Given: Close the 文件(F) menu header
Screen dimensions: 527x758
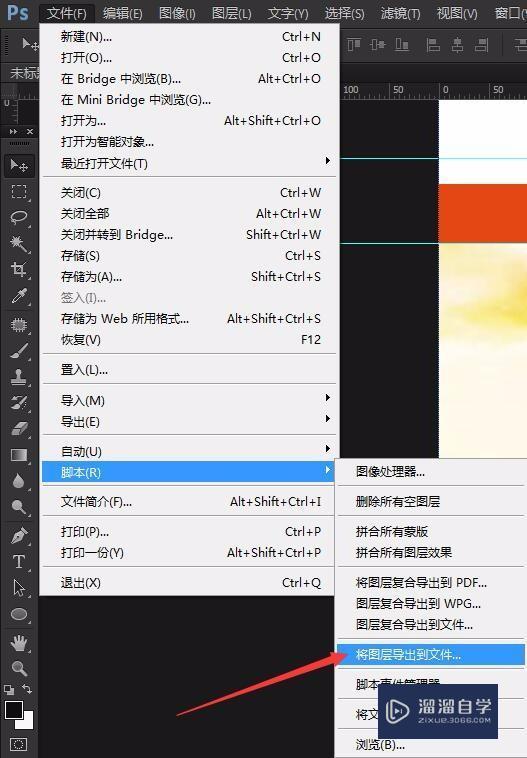Looking at the screenshot, I should [x=67, y=14].
